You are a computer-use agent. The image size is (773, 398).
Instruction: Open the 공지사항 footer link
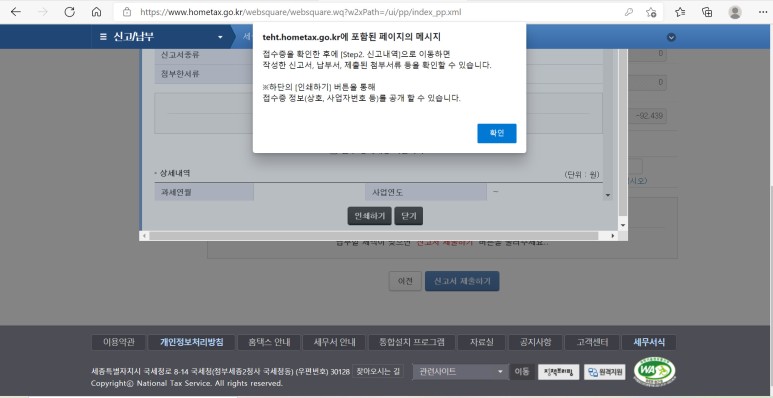coord(535,342)
